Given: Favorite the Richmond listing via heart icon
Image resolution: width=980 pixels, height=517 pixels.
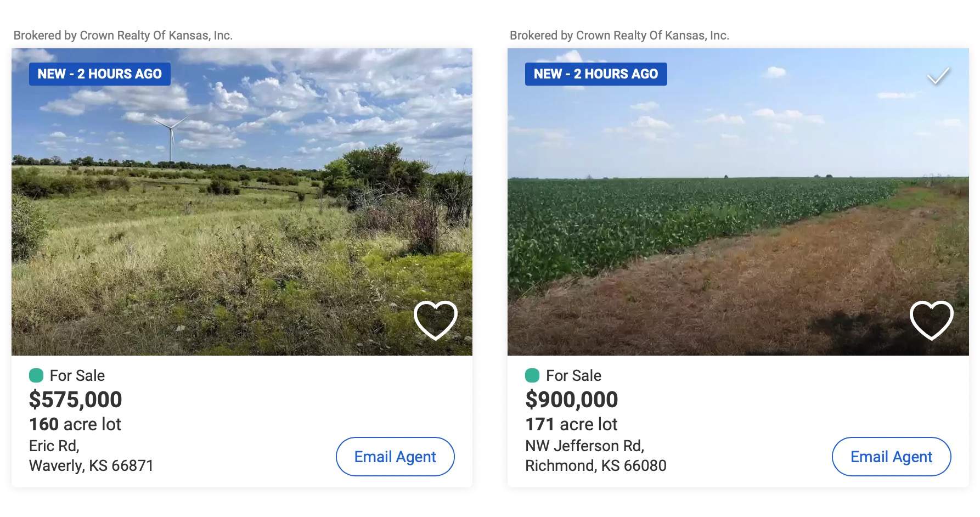Looking at the screenshot, I should (x=931, y=320).
